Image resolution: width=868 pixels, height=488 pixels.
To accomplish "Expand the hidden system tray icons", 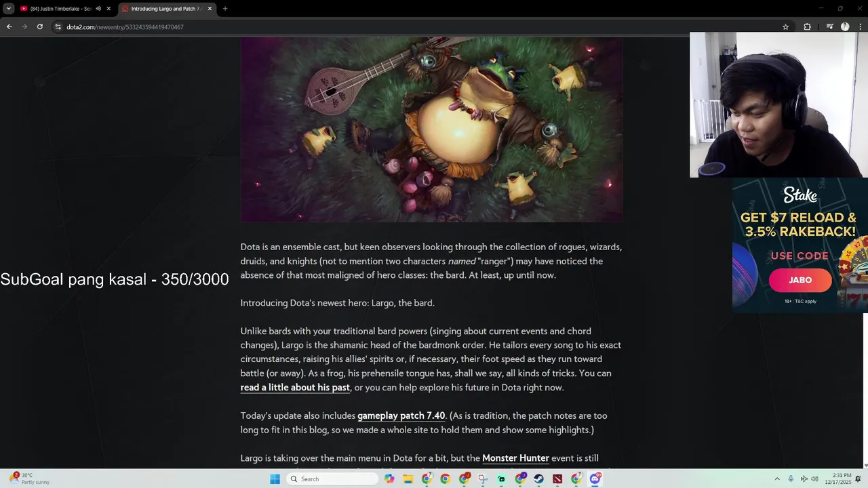I will 777,479.
